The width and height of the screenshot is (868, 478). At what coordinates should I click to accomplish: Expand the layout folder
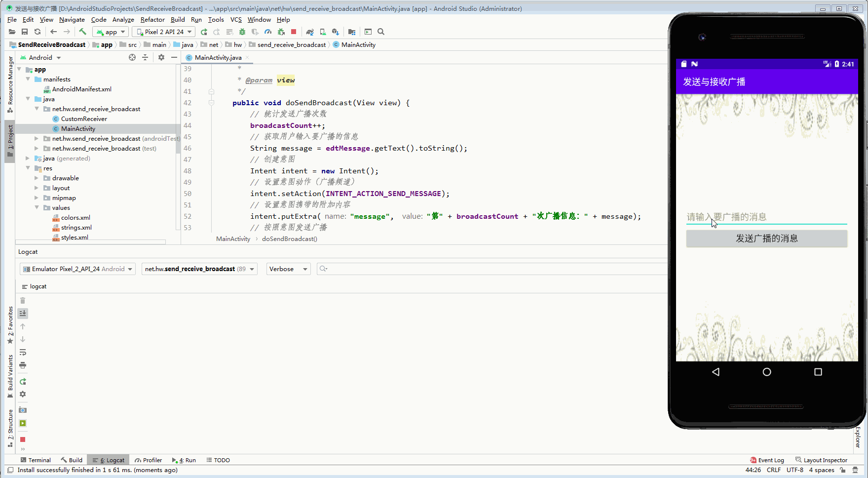(x=37, y=188)
